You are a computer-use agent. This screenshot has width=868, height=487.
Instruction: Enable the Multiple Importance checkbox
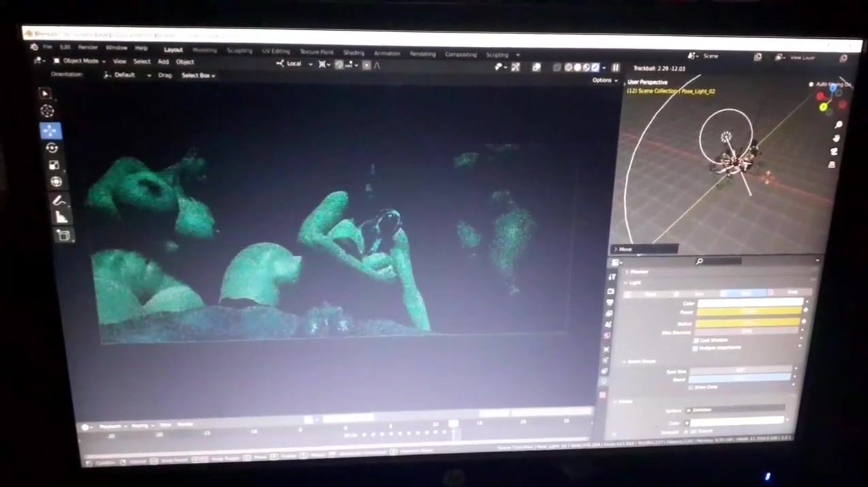point(694,348)
